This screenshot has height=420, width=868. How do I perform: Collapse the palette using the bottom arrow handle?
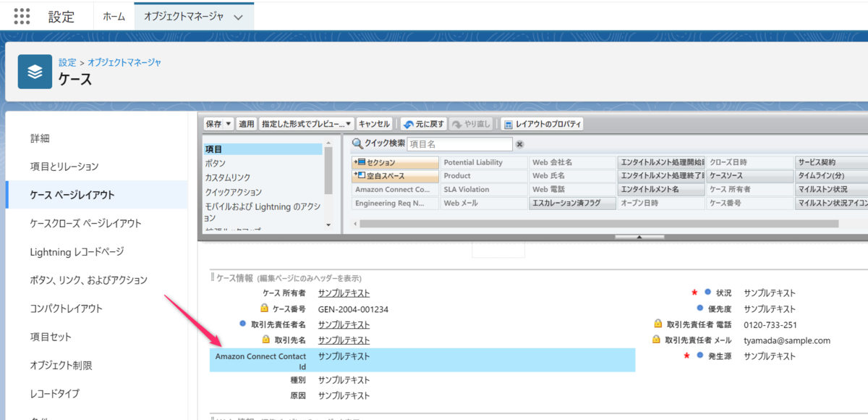click(639, 237)
